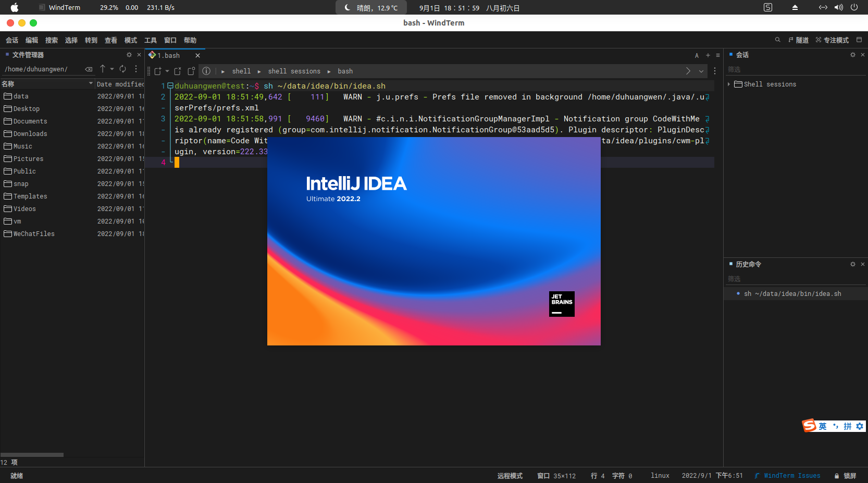Close the 1.bash tab

coord(197,55)
